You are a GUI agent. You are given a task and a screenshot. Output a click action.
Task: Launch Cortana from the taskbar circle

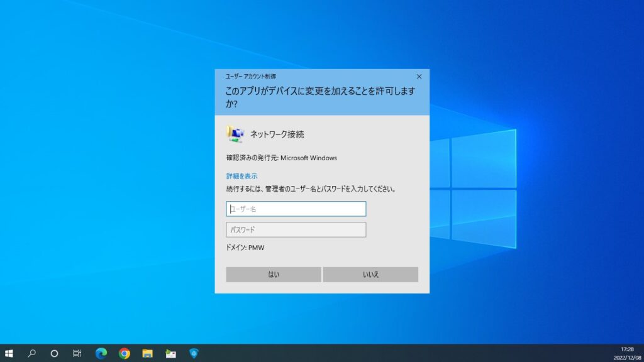[x=54, y=353]
